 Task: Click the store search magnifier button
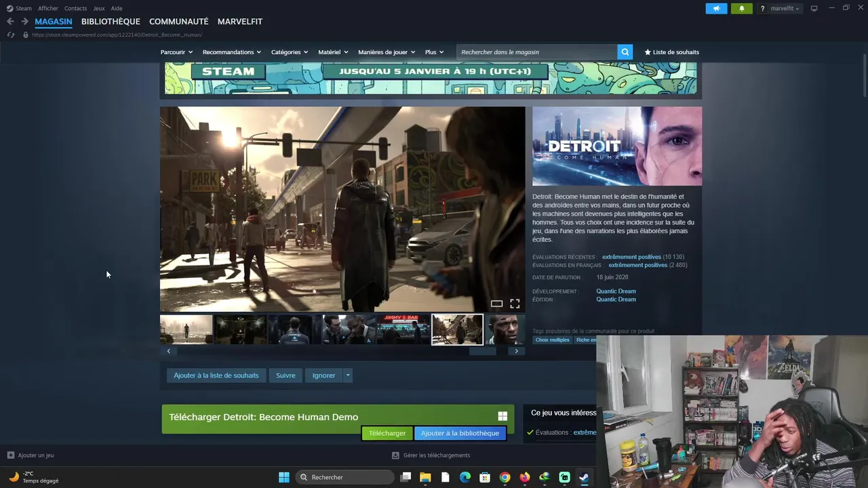pyautogui.click(x=625, y=52)
